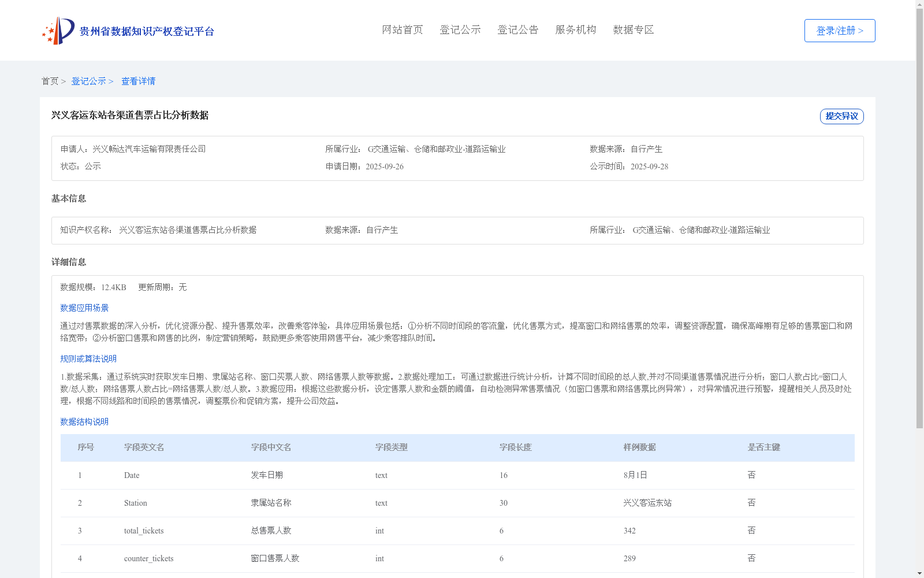The width and height of the screenshot is (924, 578).
Task: Click the 发车日期 cell
Action: point(267,475)
